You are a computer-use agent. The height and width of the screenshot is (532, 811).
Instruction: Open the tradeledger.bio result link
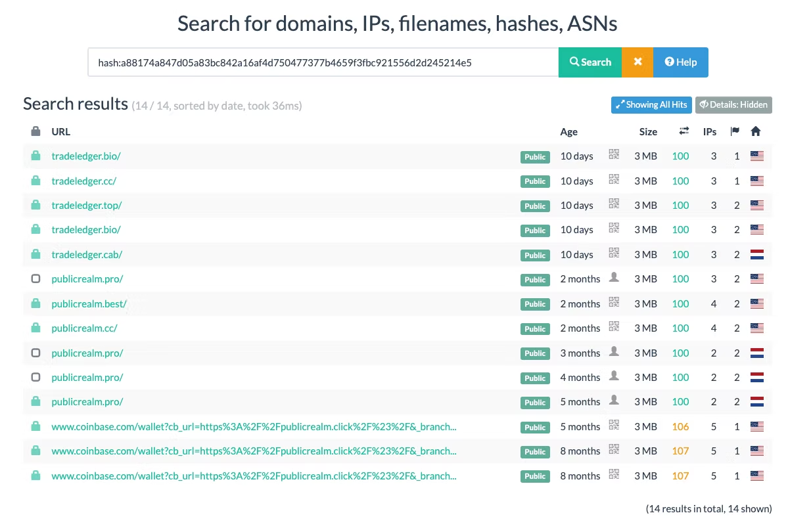point(86,156)
